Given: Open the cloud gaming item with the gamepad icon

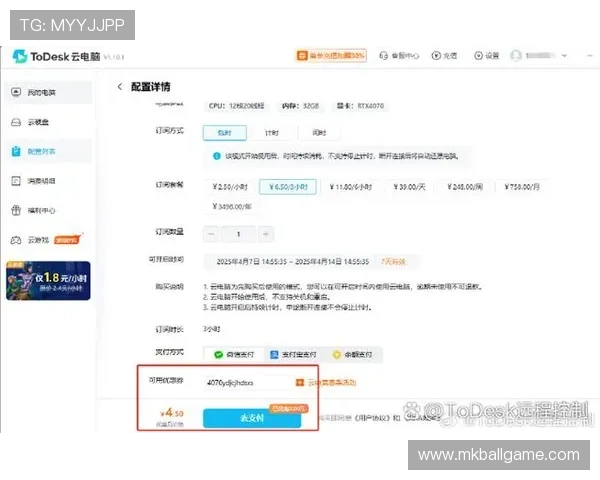Looking at the screenshot, I should (30, 240).
